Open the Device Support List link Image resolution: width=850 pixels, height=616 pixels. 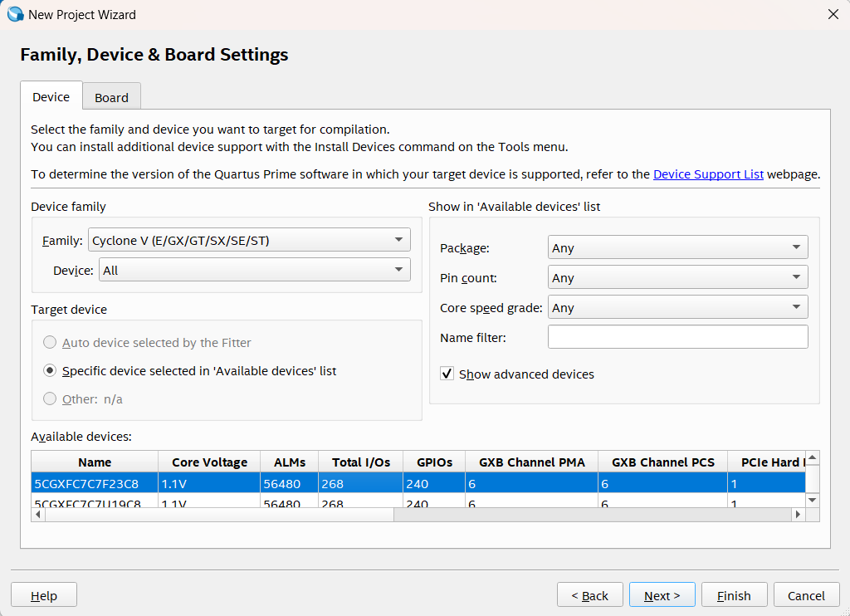[x=708, y=174]
